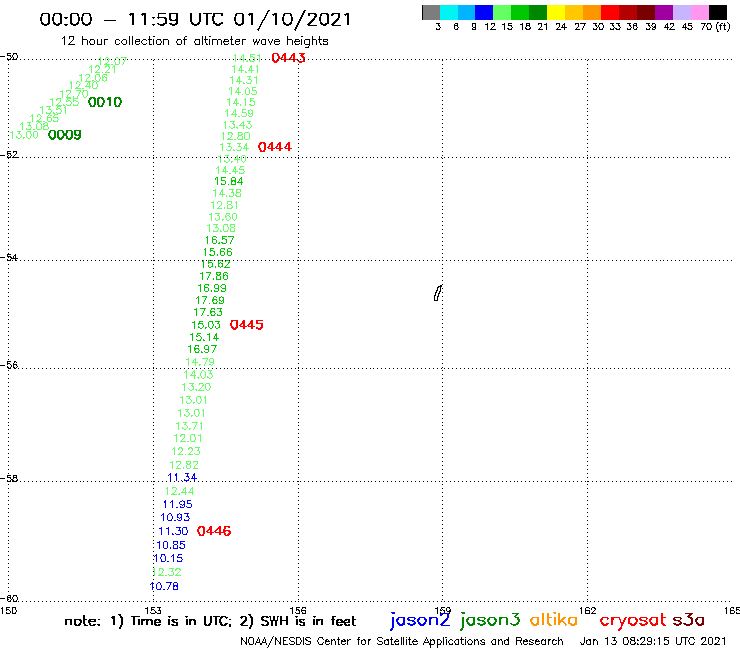Click the cryosat satellite legend label

pyautogui.click(x=633, y=621)
